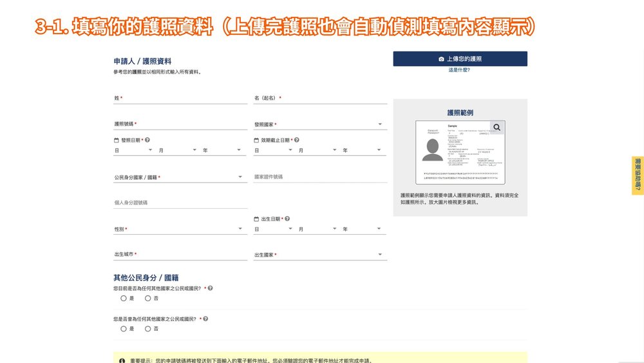Open the 公民身分國家 / 國籍 dropdown

[180, 177]
